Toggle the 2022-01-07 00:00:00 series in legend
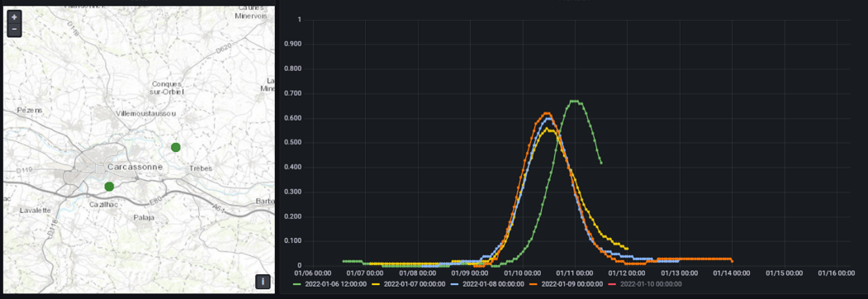Screen dimensions: 868x299 (414, 284)
